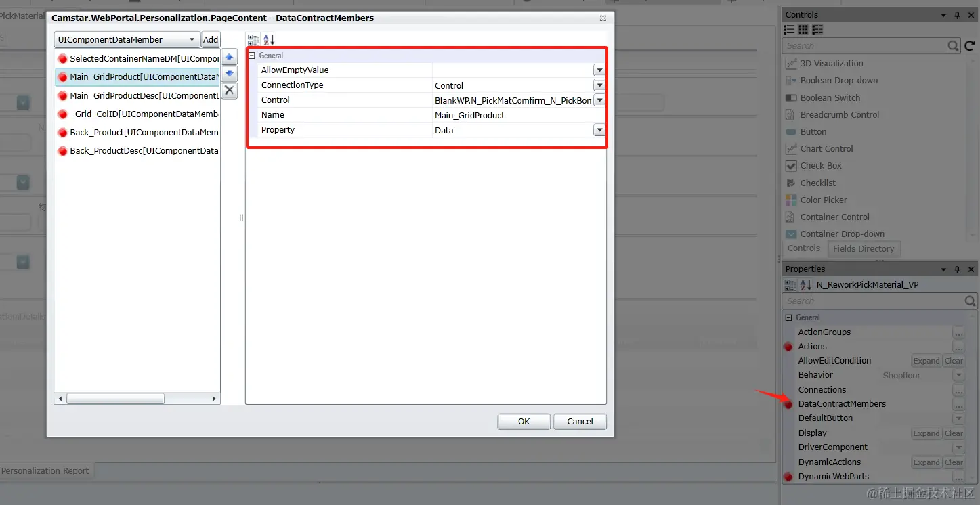This screenshot has height=505, width=980.
Task: Open the Connections ellipsis editor
Action: pos(958,390)
